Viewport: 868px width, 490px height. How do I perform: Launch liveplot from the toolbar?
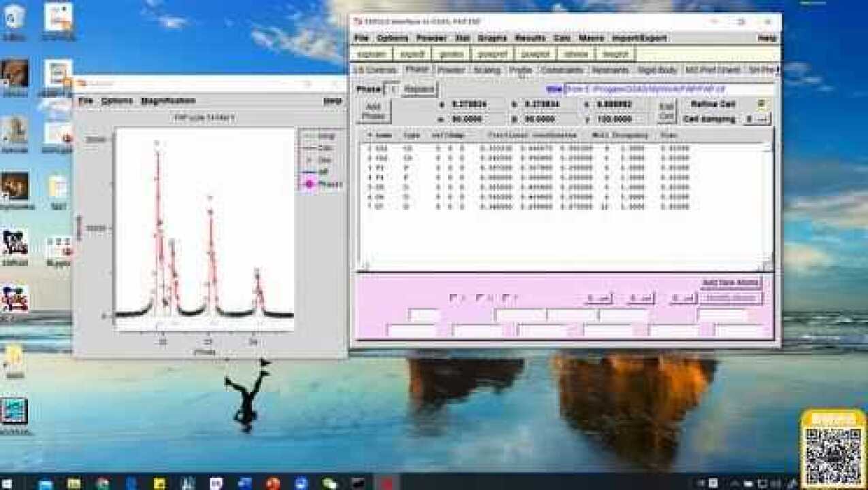click(x=615, y=54)
